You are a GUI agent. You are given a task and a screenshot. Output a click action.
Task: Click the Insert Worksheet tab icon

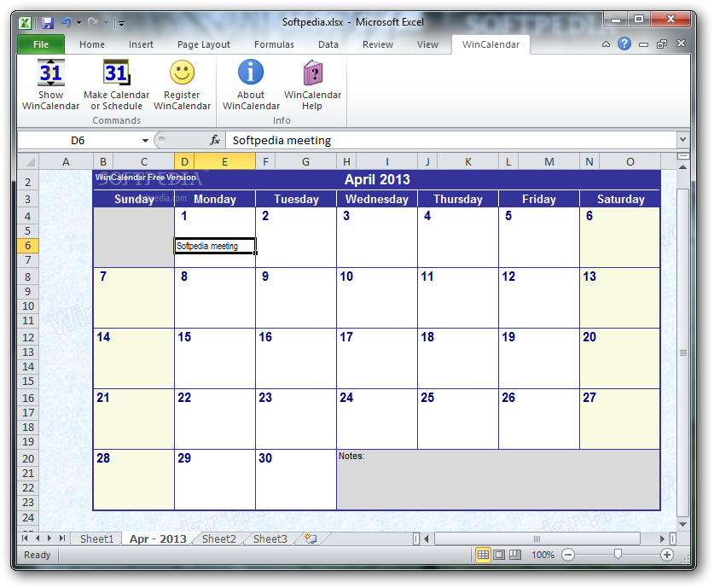311,539
